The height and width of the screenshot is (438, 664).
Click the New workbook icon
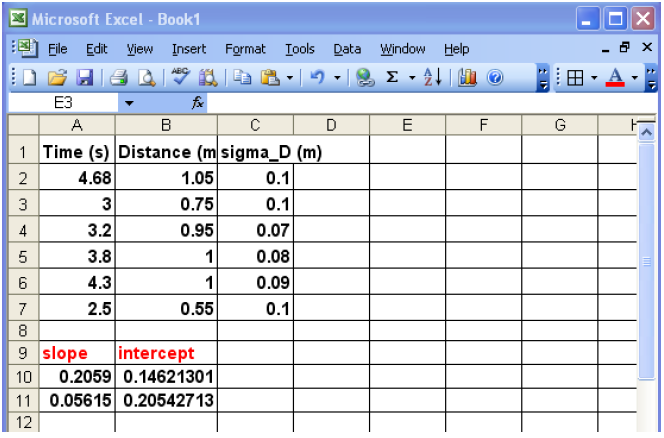[30, 76]
